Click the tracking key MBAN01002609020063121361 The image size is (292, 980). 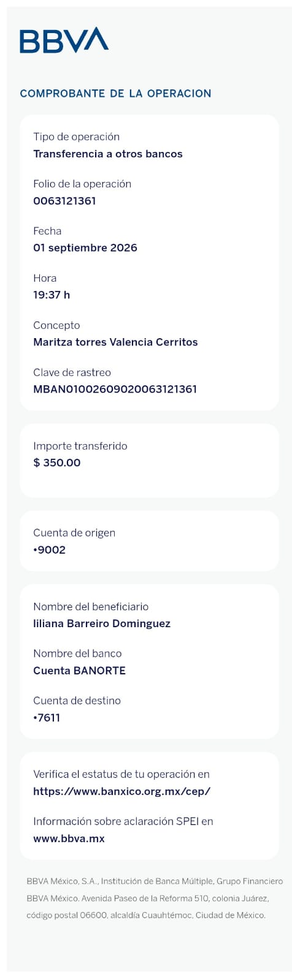115,389
